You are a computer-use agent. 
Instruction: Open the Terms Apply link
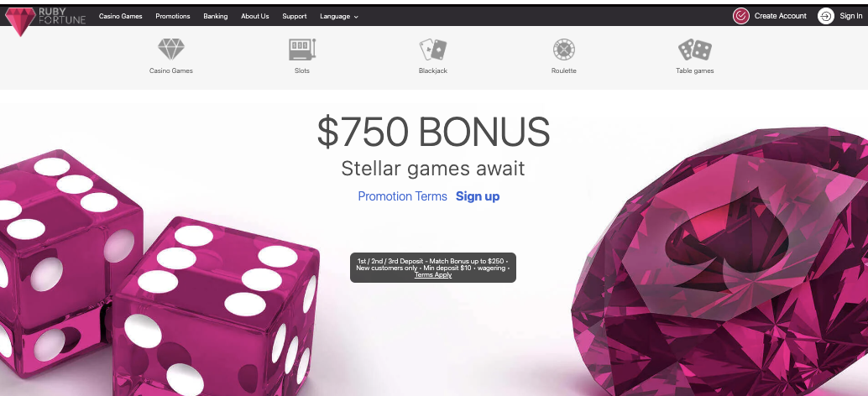click(x=433, y=275)
